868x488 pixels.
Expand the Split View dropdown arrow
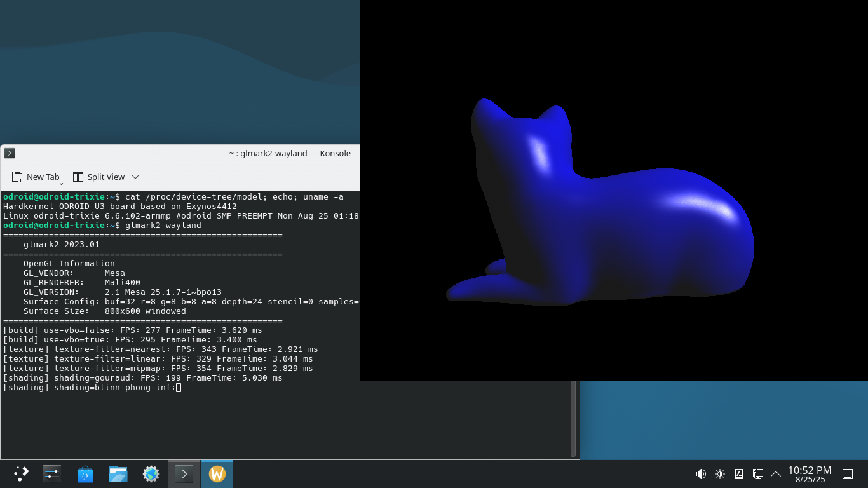pos(135,177)
